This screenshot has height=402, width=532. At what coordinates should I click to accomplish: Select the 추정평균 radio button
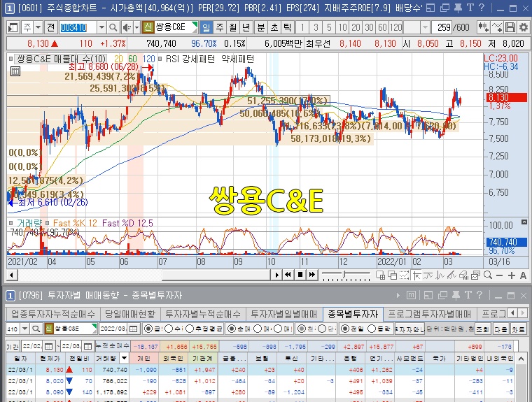coord(190,329)
